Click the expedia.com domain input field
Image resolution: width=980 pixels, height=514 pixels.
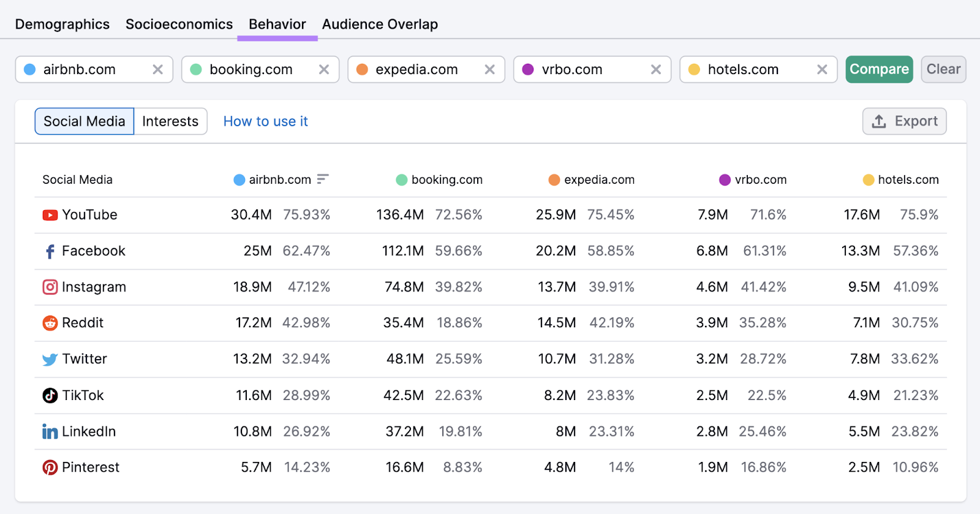[426, 69]
